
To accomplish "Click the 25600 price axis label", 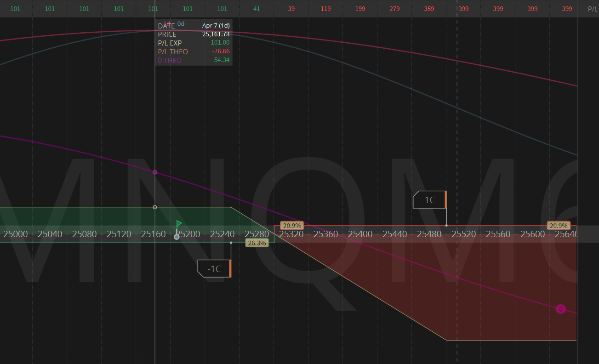I will pos(532,234).
